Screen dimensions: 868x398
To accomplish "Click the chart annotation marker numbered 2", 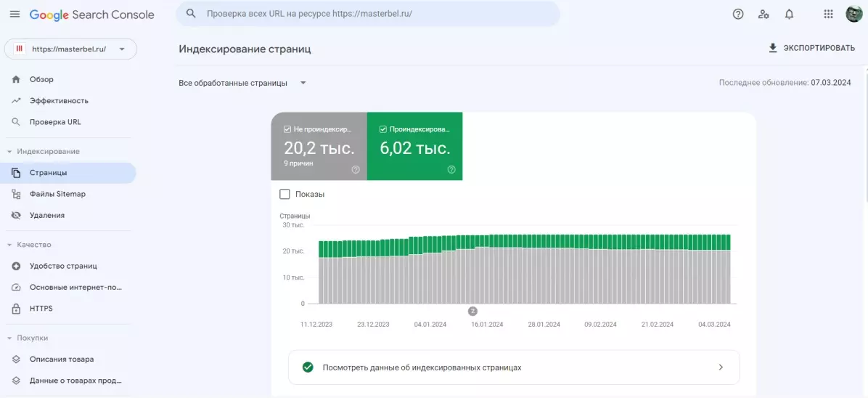I will [472, 311].
